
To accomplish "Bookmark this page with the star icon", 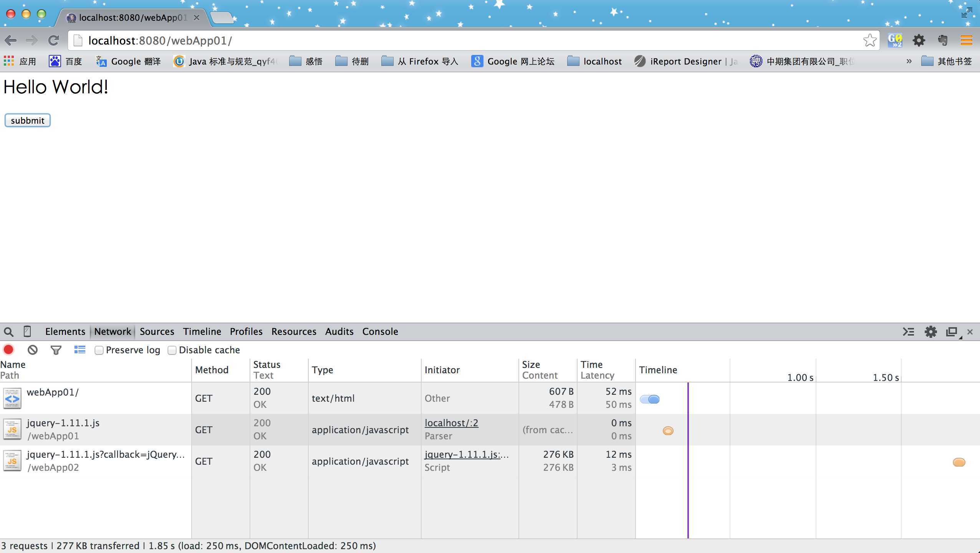I will [870, 40].
